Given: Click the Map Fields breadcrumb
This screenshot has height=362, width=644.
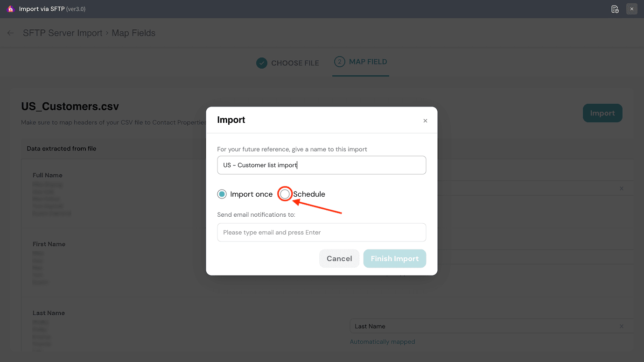Looking at the screenshot, I should point(133,33).
